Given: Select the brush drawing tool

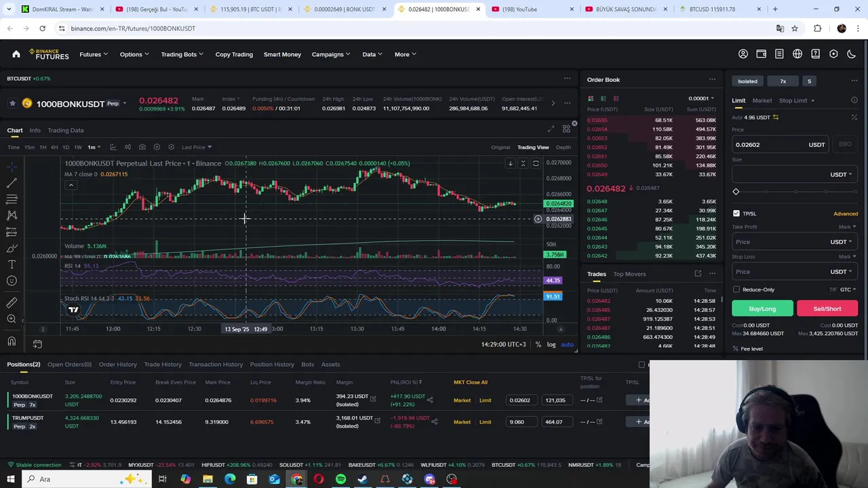Looking at the screenshot, I should point(12,248).
